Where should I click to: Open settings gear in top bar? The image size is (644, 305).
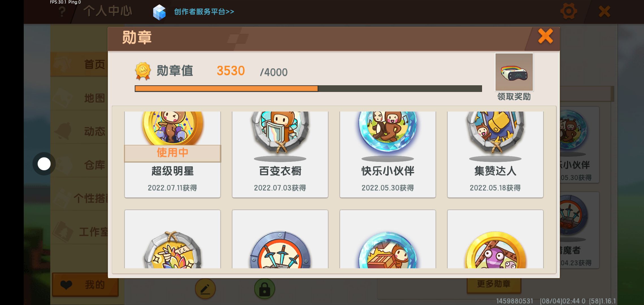pyautogui.click(x=569, y=12)
